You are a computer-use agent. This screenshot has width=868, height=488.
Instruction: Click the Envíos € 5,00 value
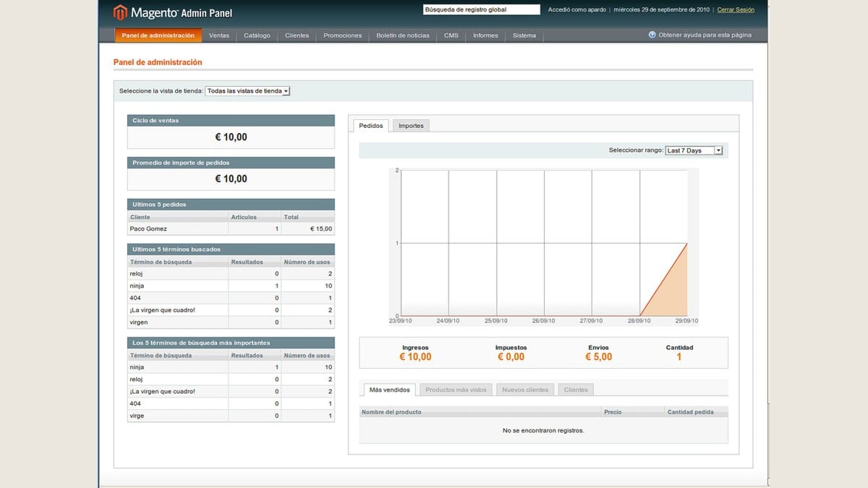pos(600,357)
